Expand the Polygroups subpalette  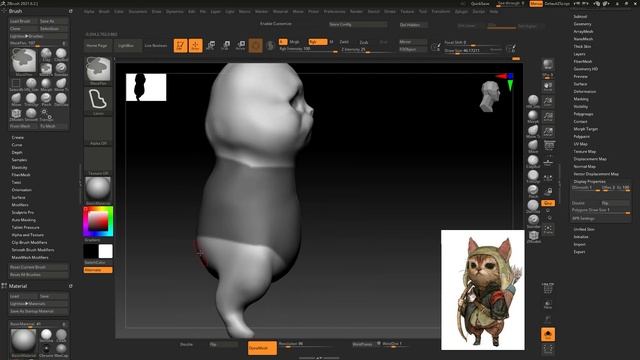[583, 114]
